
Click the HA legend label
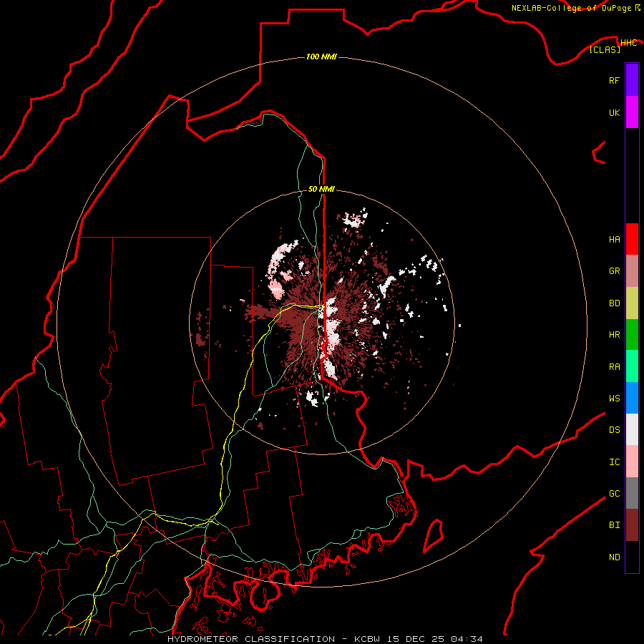(614, 240)
